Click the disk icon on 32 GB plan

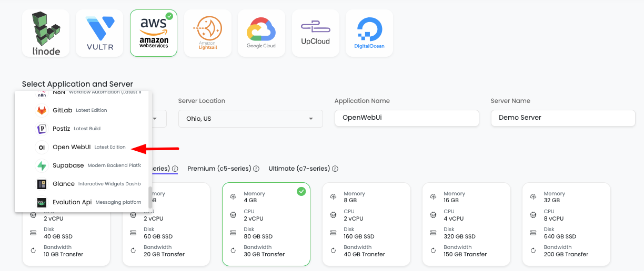pyautogui.click(x=533, y=233)
